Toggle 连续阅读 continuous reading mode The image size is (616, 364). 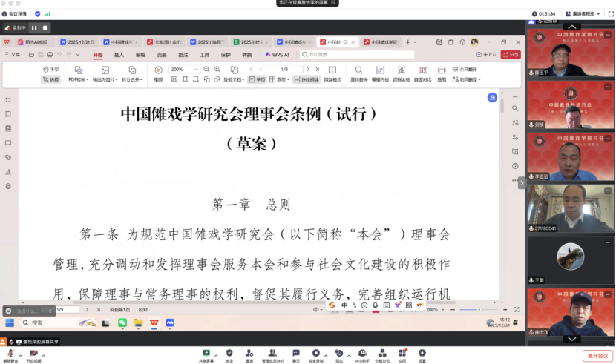click(x=307, y=79)
